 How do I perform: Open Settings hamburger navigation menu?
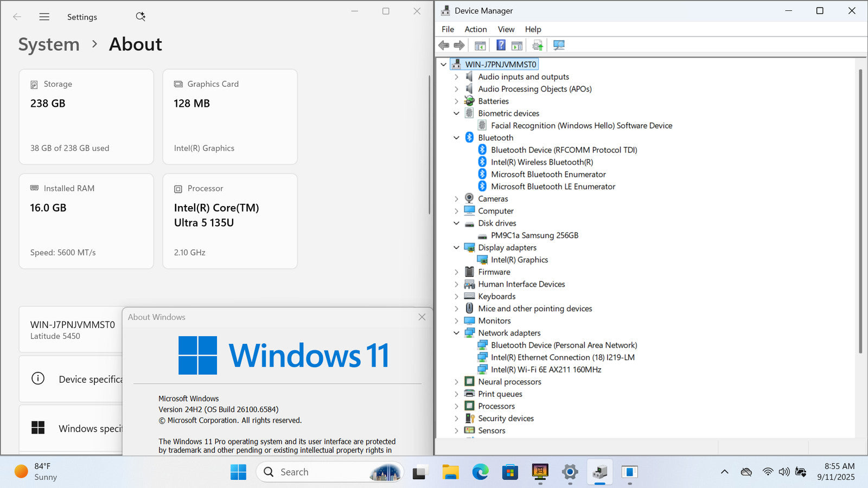[44, 17]
